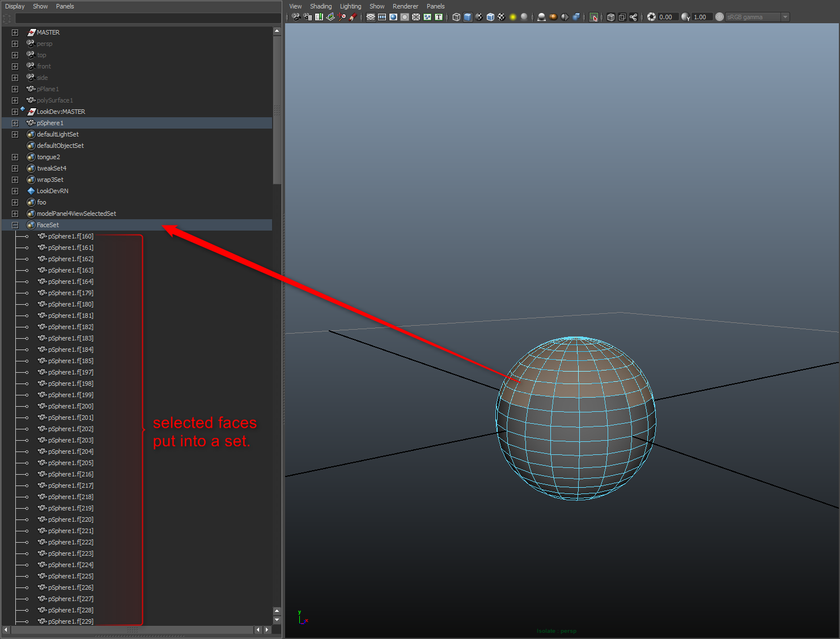Collapse the FaceSet node in outliner
The width and height of the screenshot is (840, 639).
[15, 225]
